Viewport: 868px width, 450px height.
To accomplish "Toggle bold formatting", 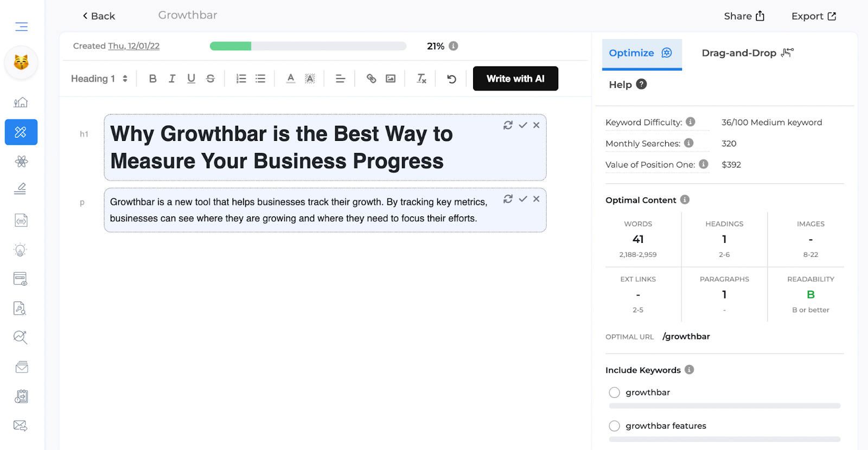I will click(x=153, y=79).
